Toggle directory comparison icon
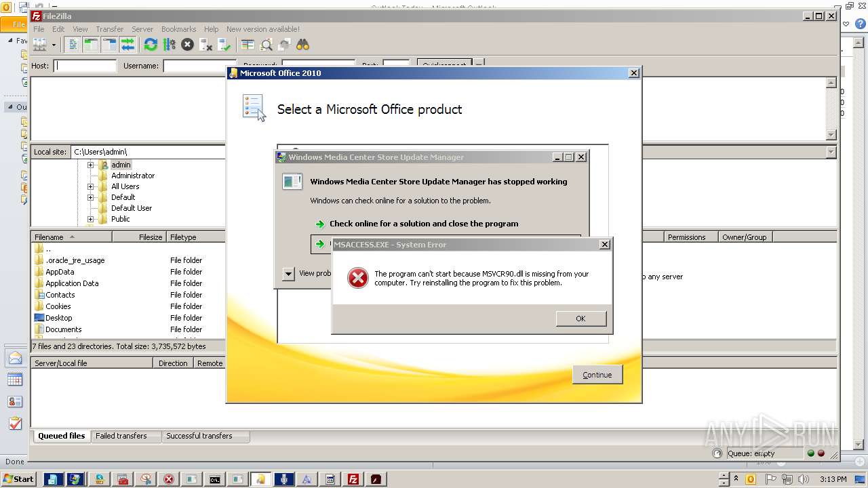This screenshot has width=868, height=488. point(266,45)
